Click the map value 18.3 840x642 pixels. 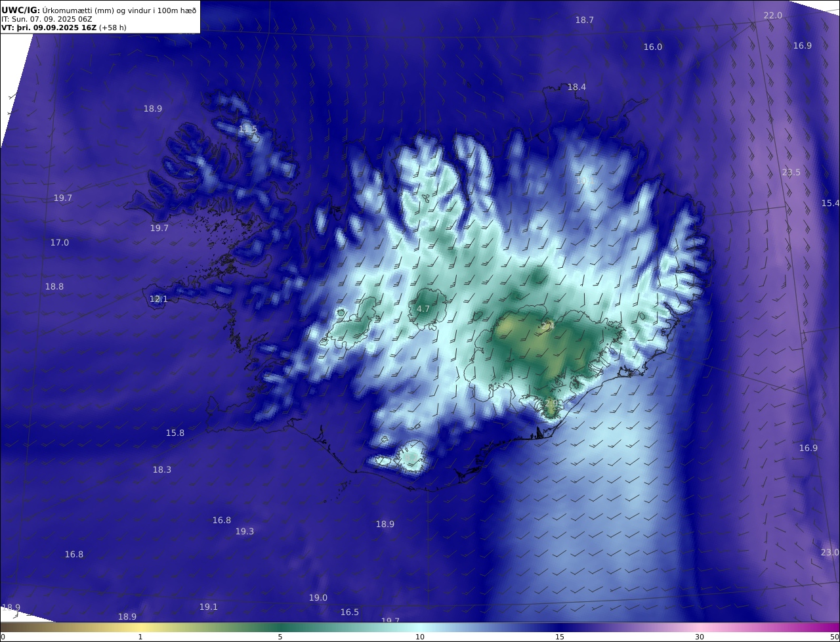pyautogui.click(x=162, y=470)
